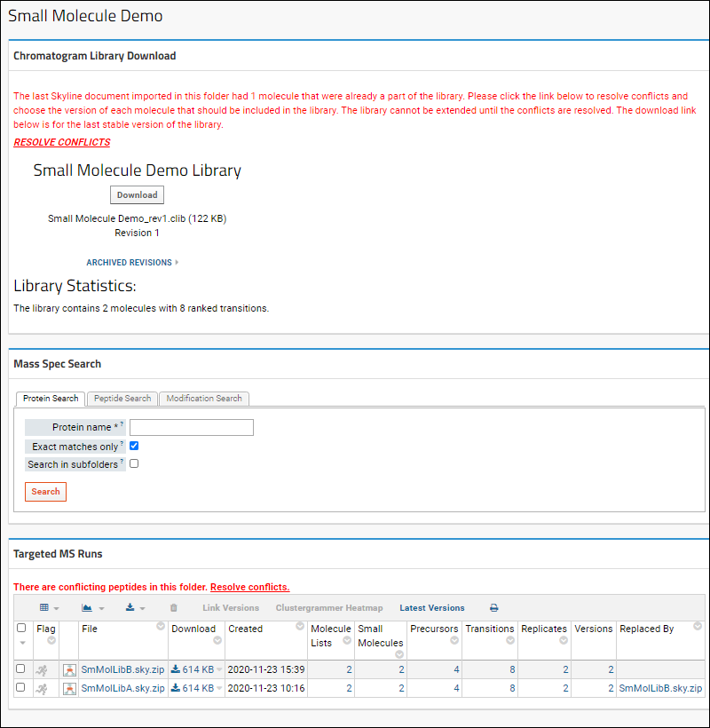Screen dimensions: 710x728
Task: Show Latest Versions of runs
Action: (x=432, y=608)
